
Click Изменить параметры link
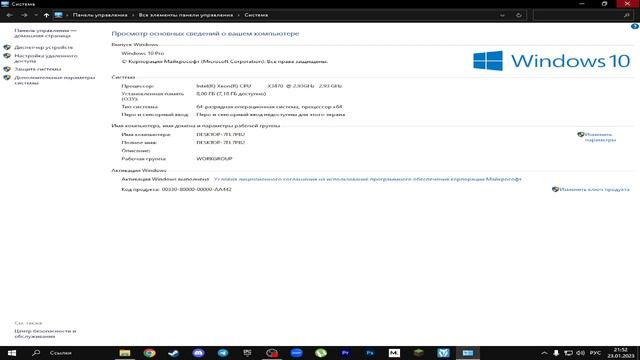[600, 137]
